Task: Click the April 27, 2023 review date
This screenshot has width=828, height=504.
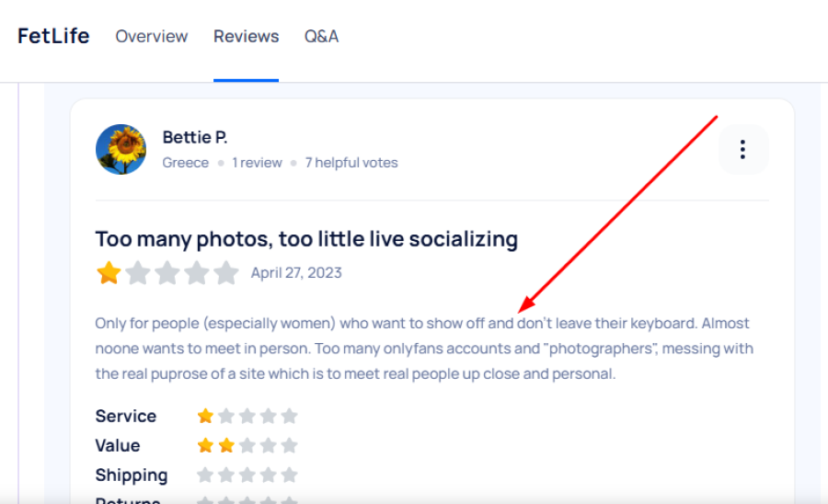Action: pyautogui.click(x=296, y=273)
